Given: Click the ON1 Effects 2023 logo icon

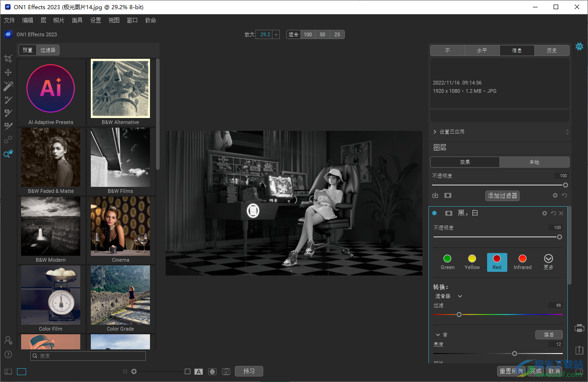Looking at the screenshot, I should click(x=8, y=34).
